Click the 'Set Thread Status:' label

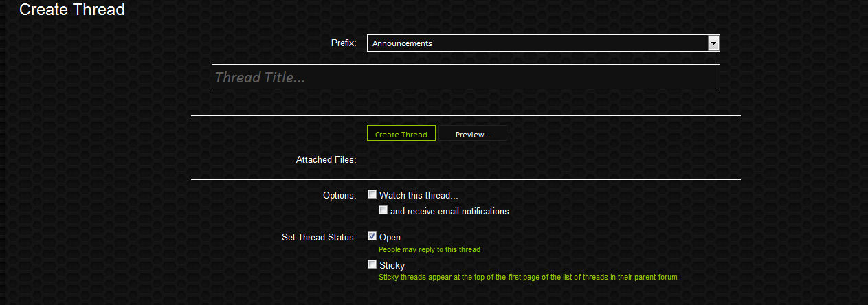point(319,238)
